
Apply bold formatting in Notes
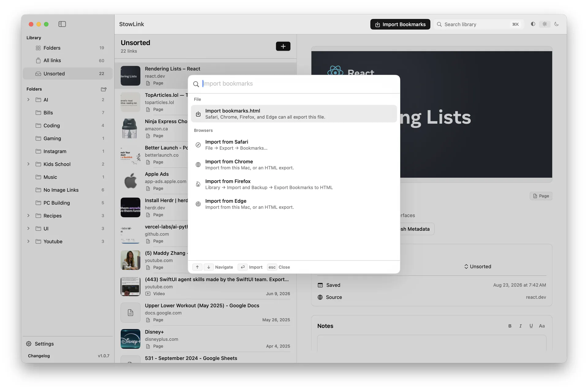tap(510, 326)
